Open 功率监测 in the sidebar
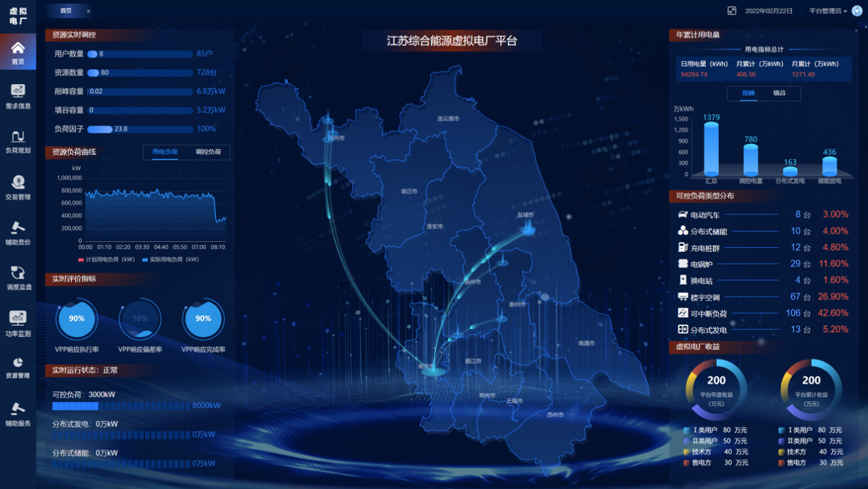The width and height of the screenshot is (868, 489). tap(18, 323)
